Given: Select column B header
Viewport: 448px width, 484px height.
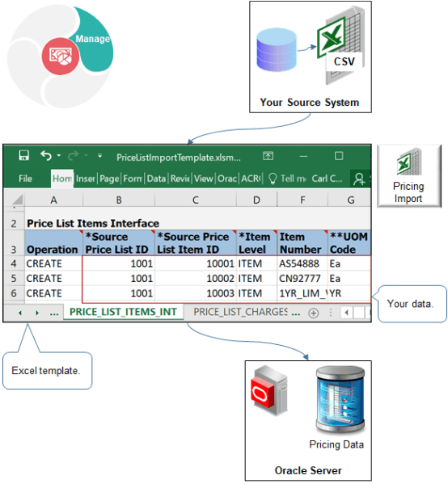Looking at the screenshot, I should pos(119,200).
